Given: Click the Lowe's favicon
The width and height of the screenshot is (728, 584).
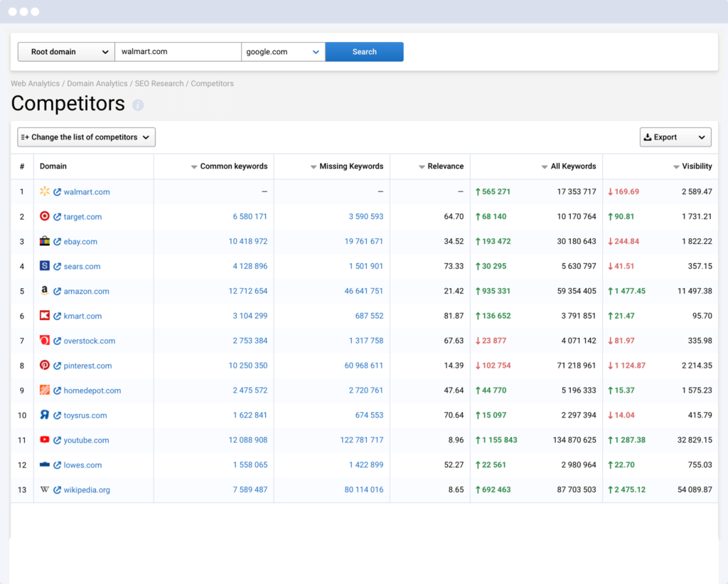Looking at the screenshot, I should pyautogui.click(x=45, y=464).
